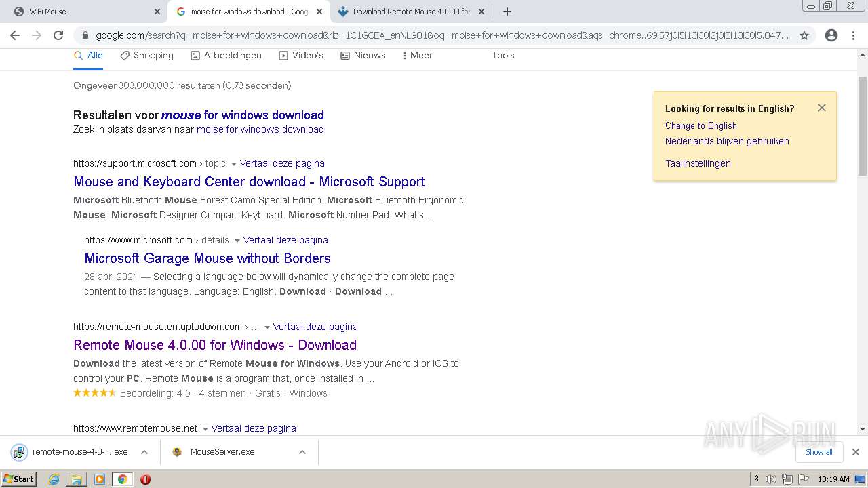Click the Chrome taskbar icon
This screenshot has height=488, width=868.
tap(123, 479)
